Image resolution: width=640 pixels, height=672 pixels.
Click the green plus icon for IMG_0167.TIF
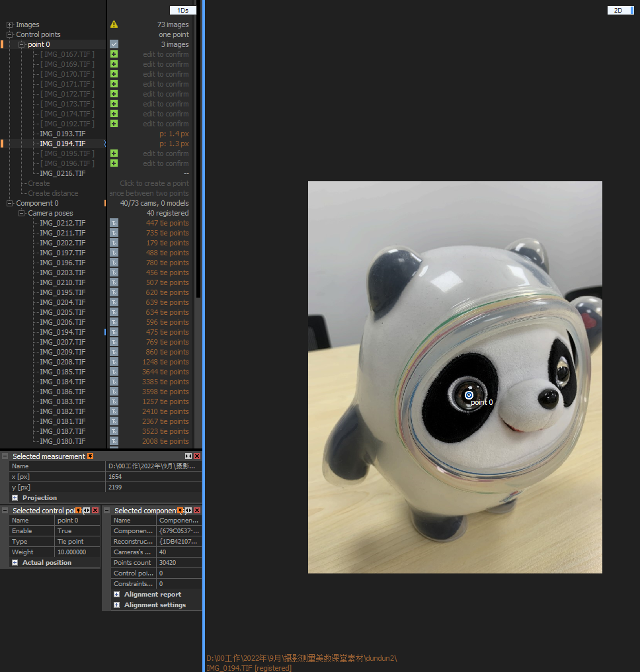tap(114, 54)
